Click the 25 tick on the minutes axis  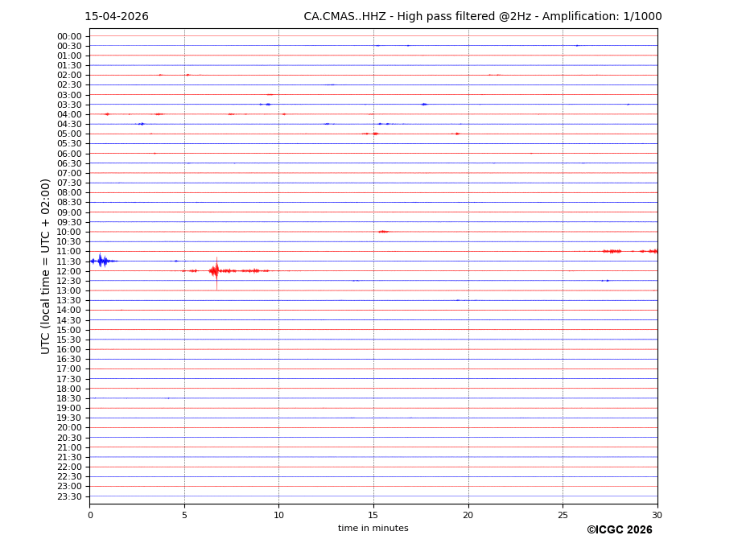click(563, 515)
